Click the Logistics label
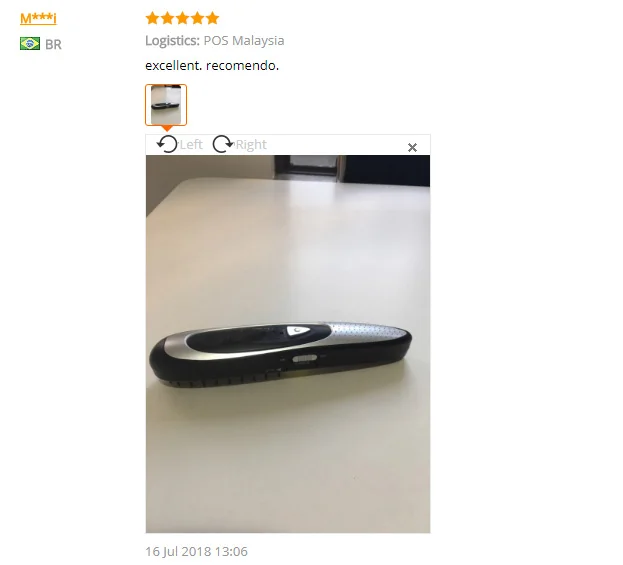The height and width of the screenshot is (565, 623). pos(172,41)
